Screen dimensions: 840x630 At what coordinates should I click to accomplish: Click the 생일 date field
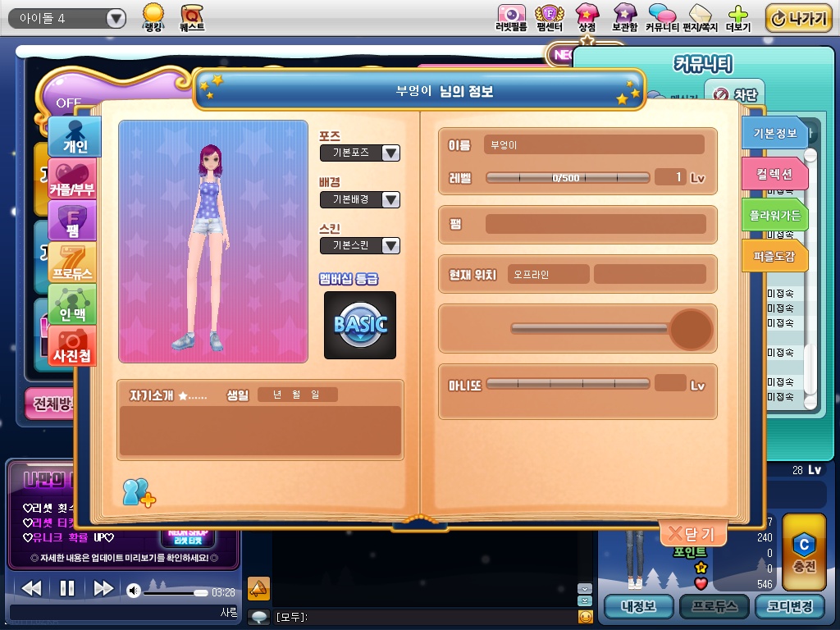[x=297, y=395]
